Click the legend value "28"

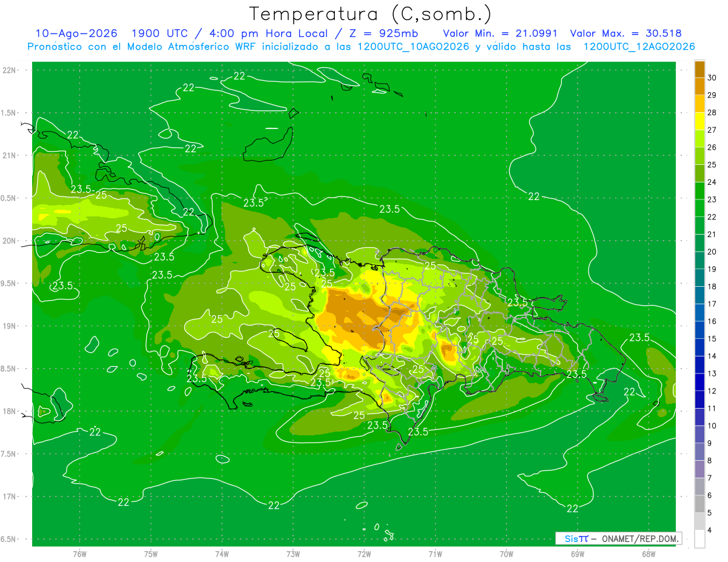712,112
